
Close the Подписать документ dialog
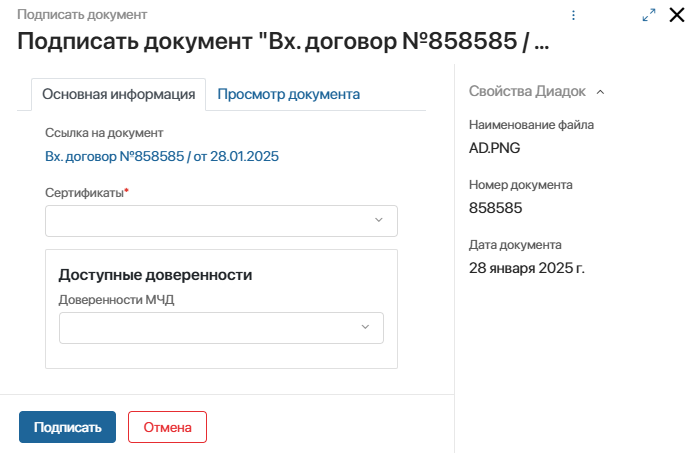[676, 15]
